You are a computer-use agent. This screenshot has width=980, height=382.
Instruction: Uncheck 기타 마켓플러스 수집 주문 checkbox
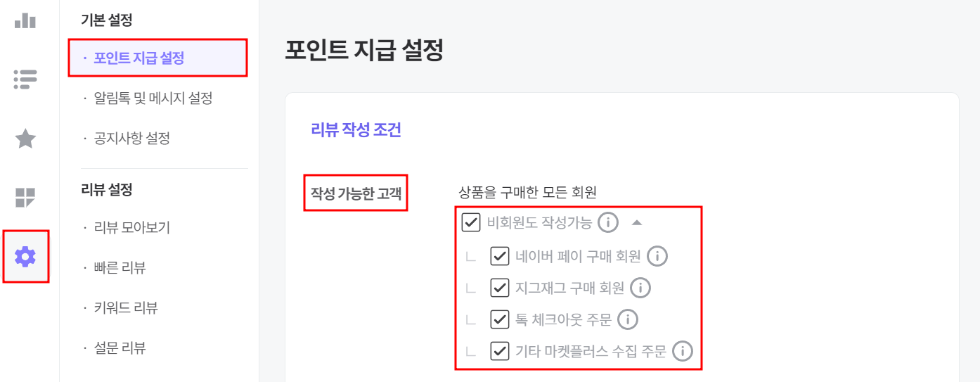(x=499, y=351)
